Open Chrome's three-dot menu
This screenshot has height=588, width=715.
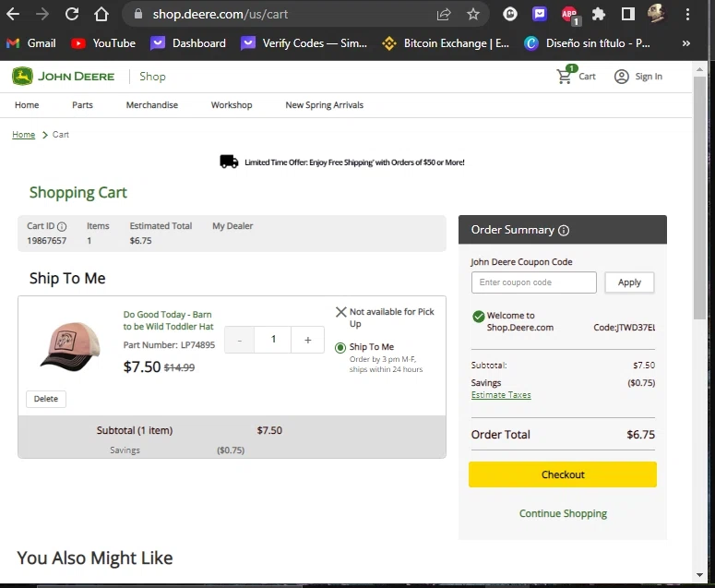(x=687, y=14)
